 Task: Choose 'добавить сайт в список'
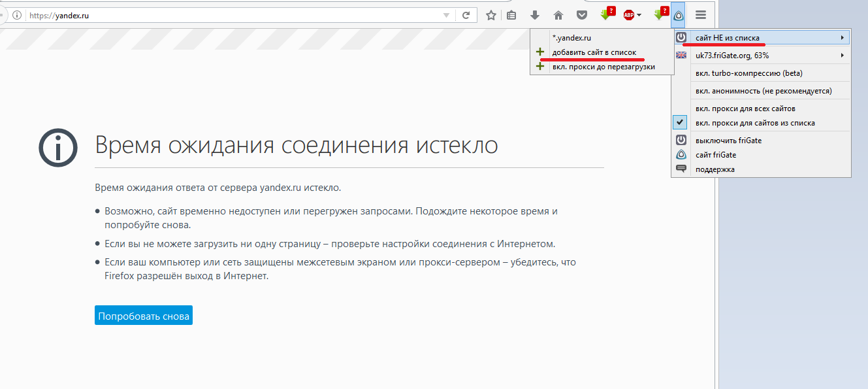[602, 52]
